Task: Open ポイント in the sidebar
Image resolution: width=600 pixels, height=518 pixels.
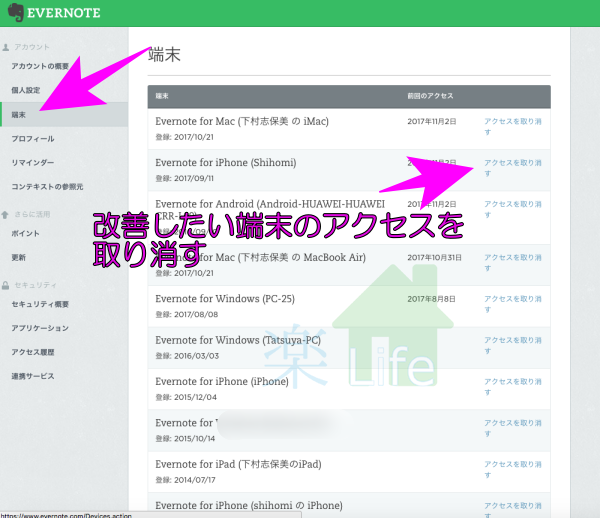Action: tap(26, 233)
